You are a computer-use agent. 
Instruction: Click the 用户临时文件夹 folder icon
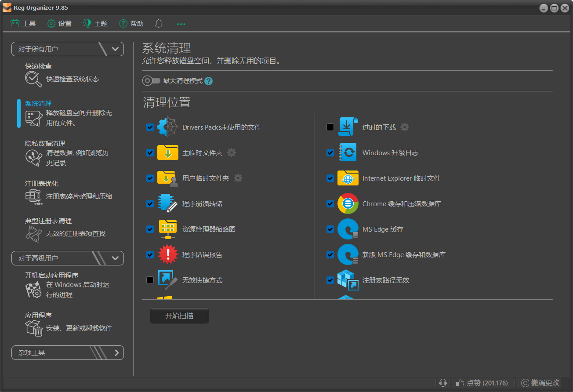[167, 178]
